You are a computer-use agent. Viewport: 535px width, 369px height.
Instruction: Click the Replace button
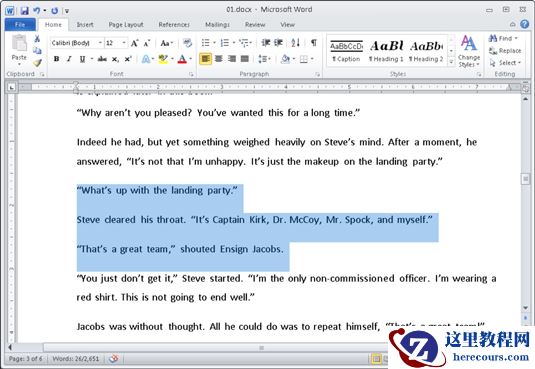[505, 51]
